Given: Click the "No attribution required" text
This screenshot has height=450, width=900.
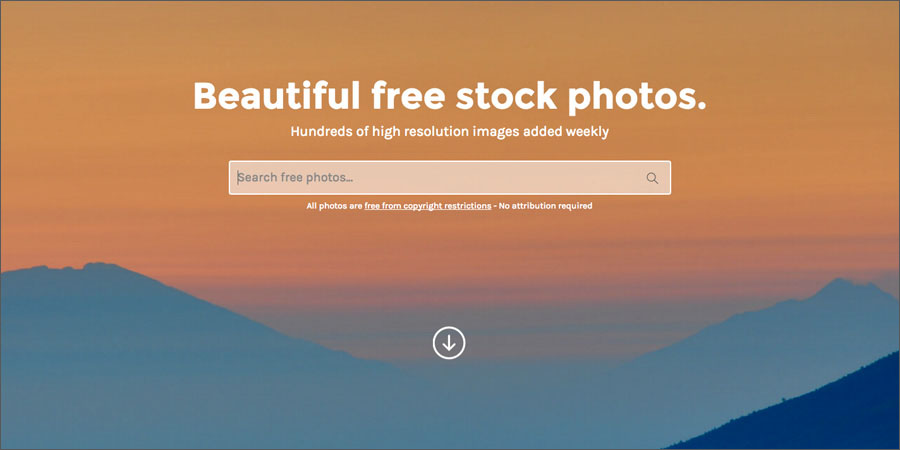Looking at the screenshot, I should [x=545, y=205].
